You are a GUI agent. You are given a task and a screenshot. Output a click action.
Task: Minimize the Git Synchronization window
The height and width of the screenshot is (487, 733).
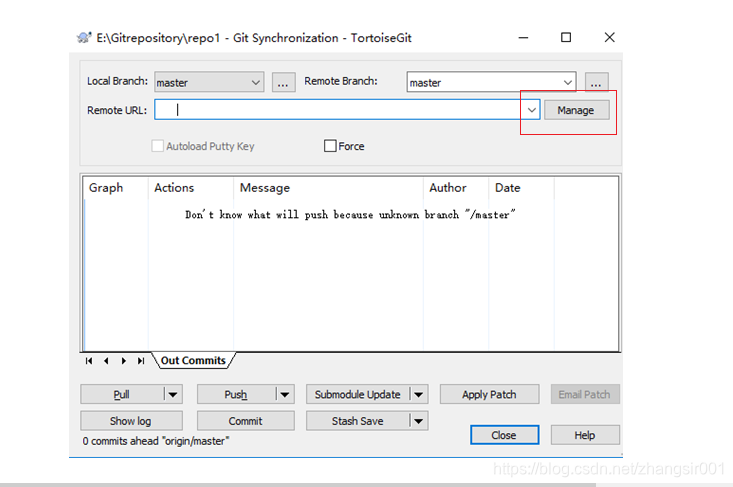pos(524,37)
